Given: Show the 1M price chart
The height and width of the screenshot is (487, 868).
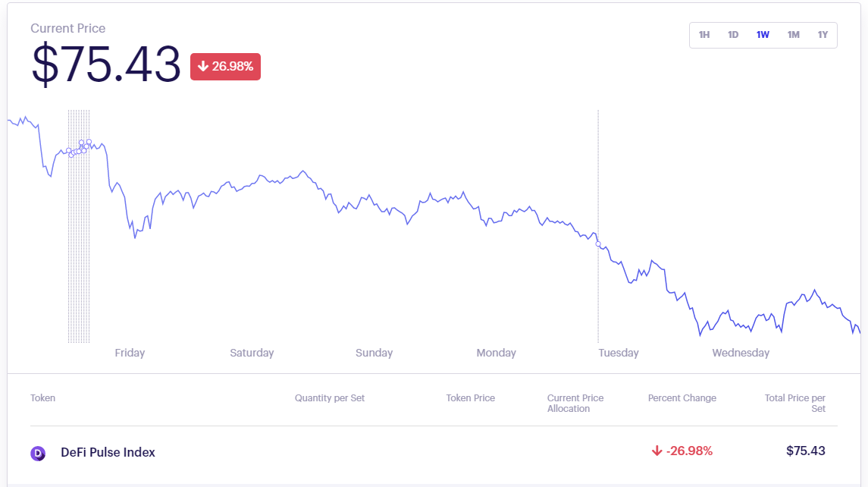Looking at the screenshot, I should (793, 35).
